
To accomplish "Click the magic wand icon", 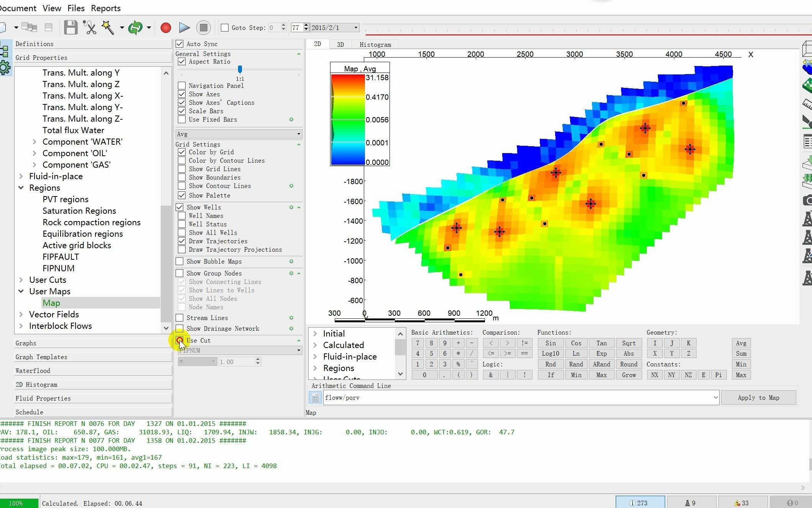I will tap(108, 28).
